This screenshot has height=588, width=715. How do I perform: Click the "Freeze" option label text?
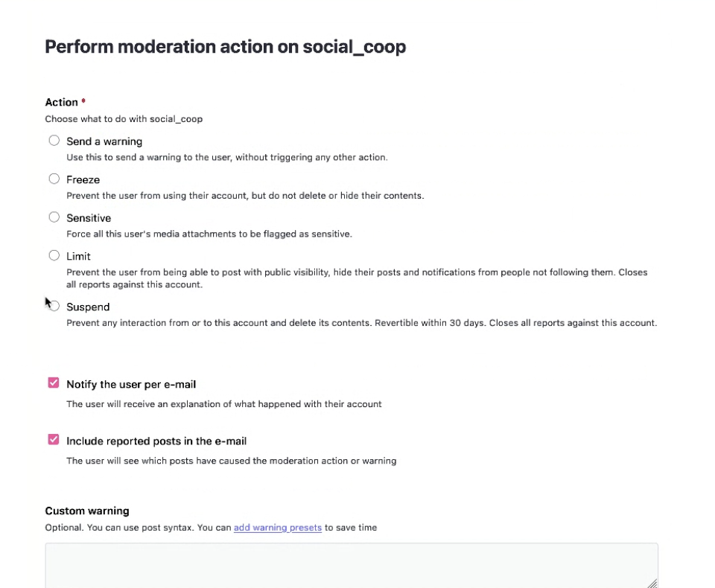(x=83, y=179)
